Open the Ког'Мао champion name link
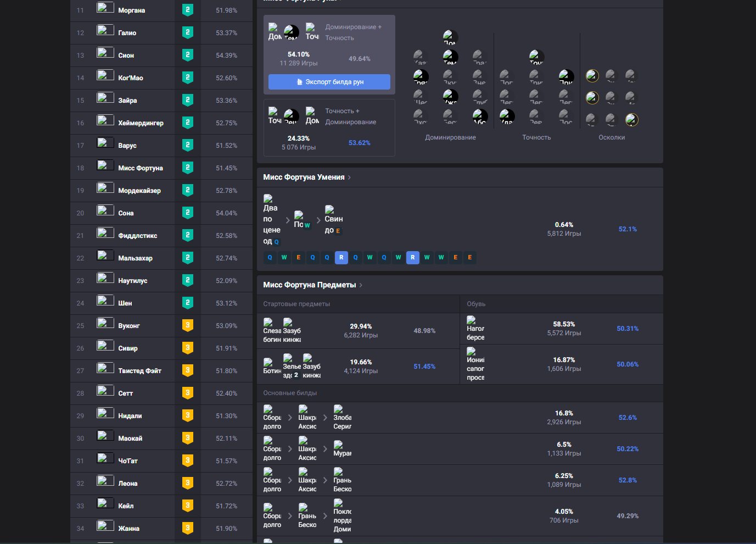 pos(131,78)
